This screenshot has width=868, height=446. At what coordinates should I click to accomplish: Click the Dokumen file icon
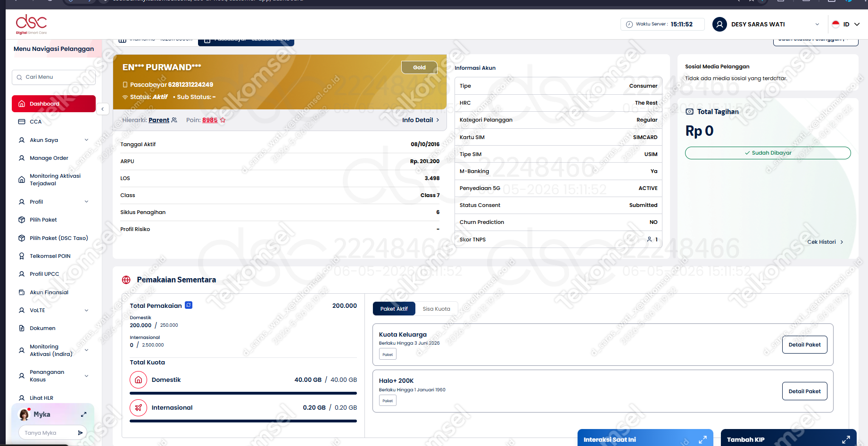22,328
